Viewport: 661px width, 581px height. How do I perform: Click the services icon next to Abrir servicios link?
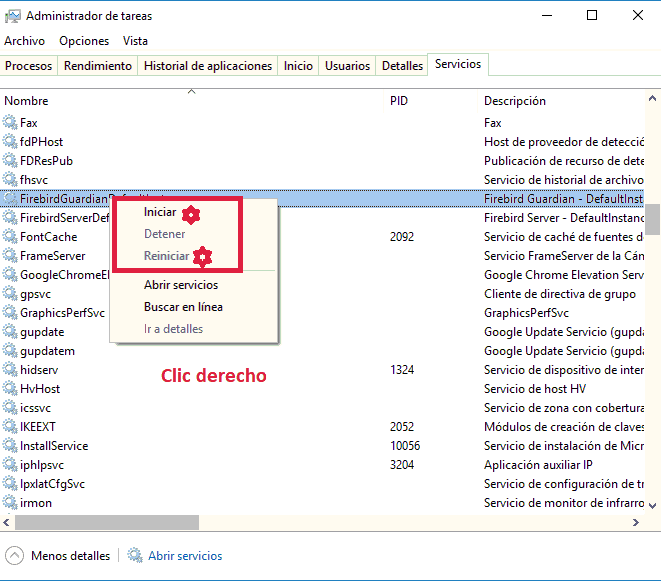tap(135, 556)
